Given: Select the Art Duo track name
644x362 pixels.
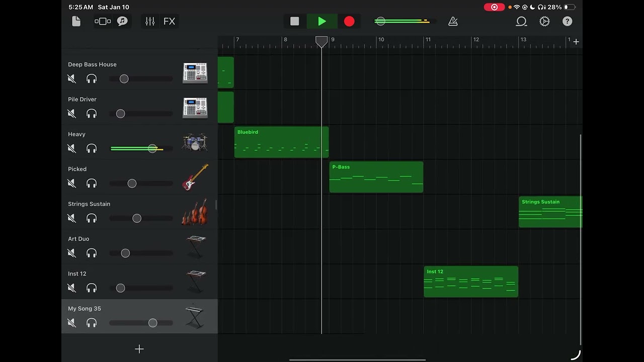Looking at the screenshot, I should [x=78, y=239].
